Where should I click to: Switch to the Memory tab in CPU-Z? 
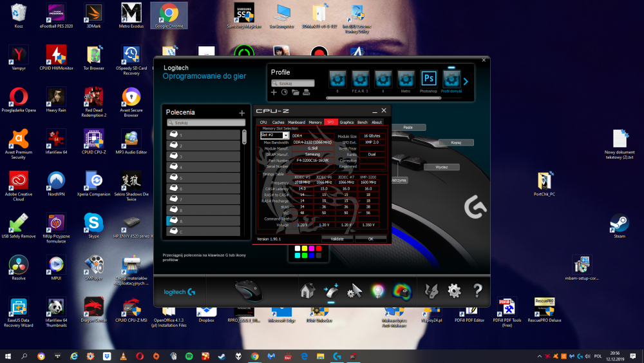coord(315,122)
